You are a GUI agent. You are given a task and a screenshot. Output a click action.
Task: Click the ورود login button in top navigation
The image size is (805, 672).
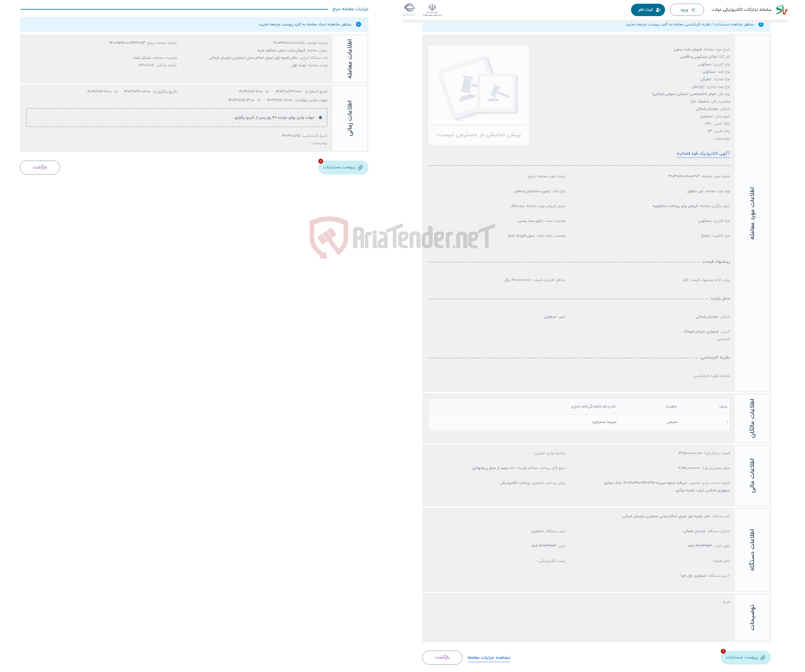[683, 9]
